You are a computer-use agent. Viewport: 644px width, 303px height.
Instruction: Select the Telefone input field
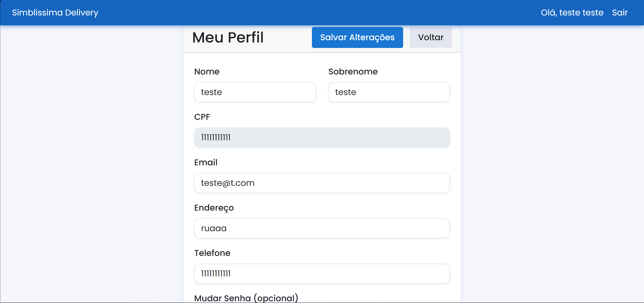(x=322, y=273)
